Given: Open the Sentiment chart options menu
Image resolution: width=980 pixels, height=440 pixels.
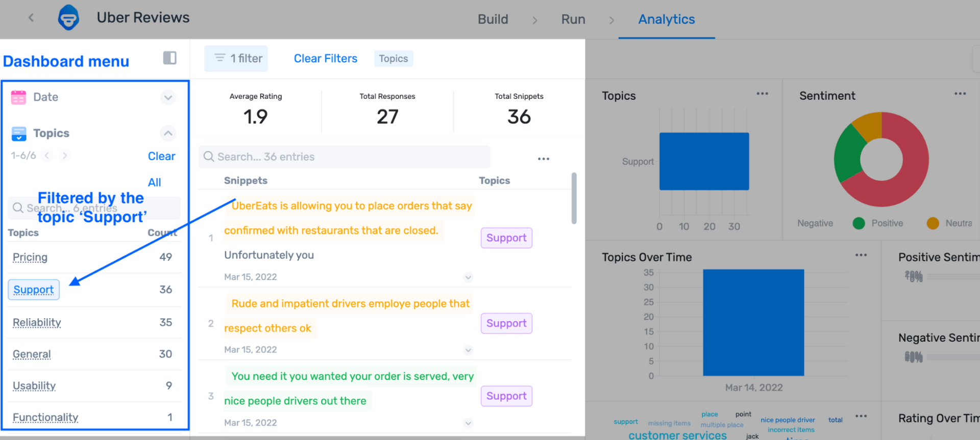Looking at the screenshot, I should click(x=960, y=94).
